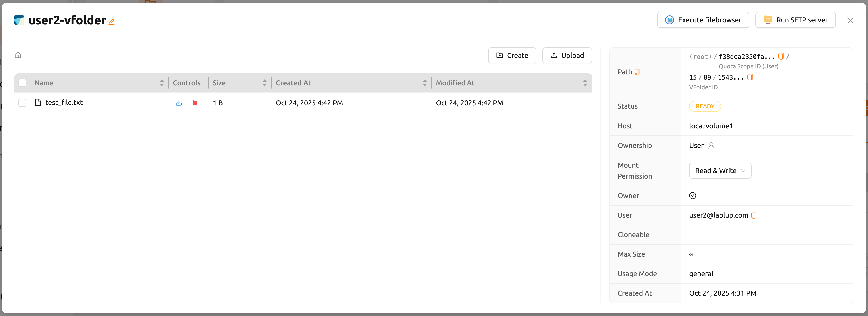Delete test_file.txt with the red trash icon
The width and height of the screenshot is (868, 316).
pos(195,103)
